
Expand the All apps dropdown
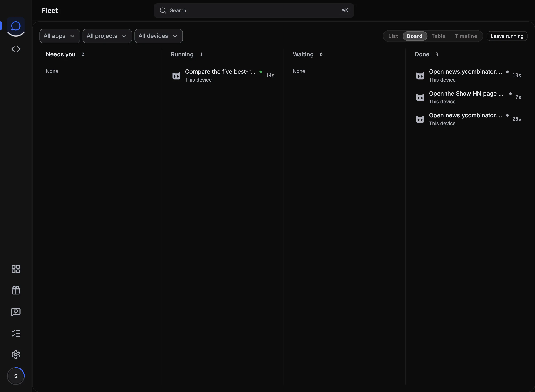(60, 36)
